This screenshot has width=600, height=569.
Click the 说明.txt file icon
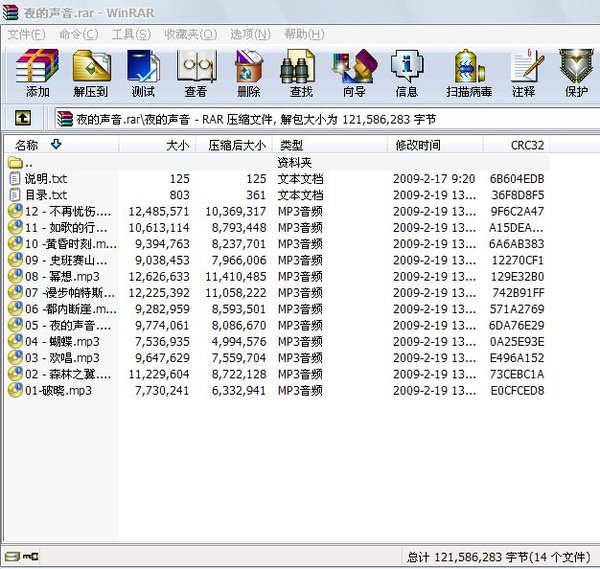15,179
